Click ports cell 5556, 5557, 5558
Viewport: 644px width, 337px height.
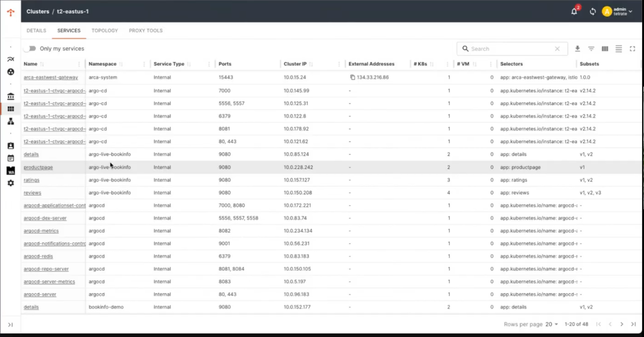[238, 218]
